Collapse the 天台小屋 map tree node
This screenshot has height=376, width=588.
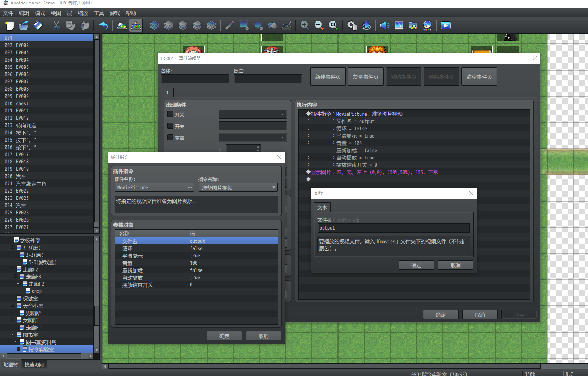pyautogui.click(x=13, y=305)
